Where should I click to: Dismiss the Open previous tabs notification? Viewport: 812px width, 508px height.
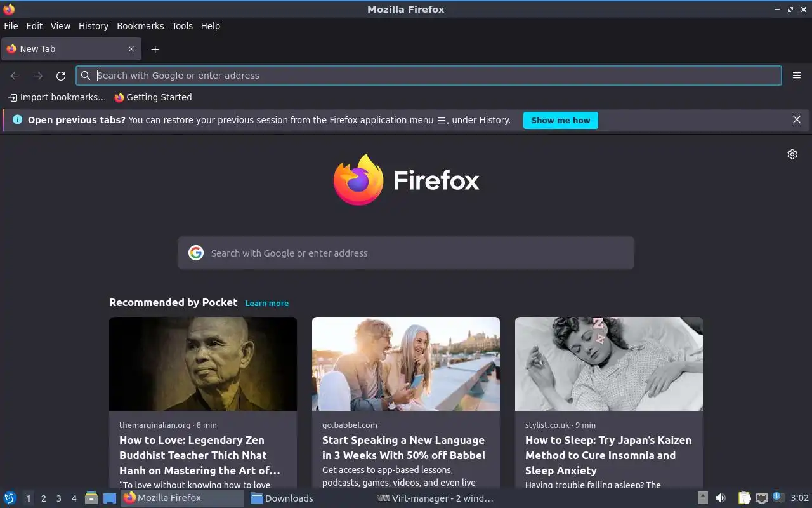(x=797, y=119)
